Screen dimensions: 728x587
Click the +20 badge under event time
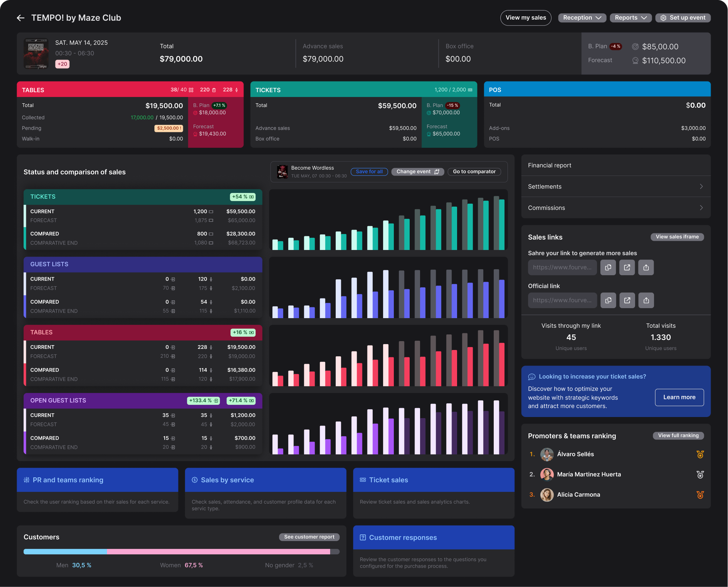pyautogui.click(x=62, y=64)
